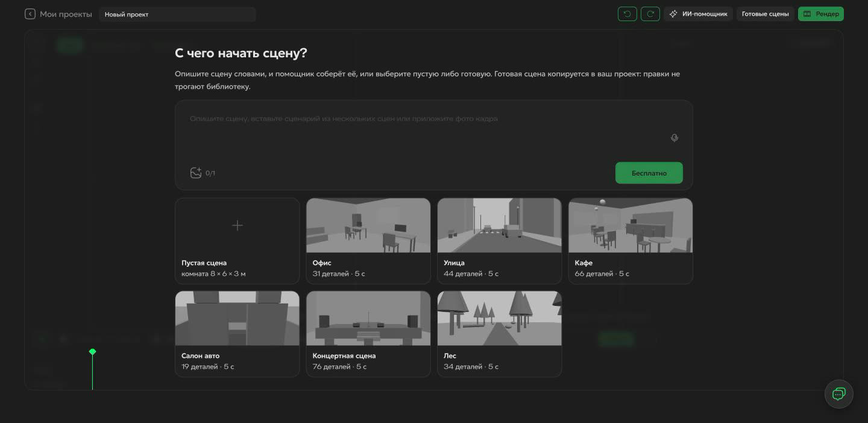This screenshot has height=423, width=868.
Task: Open the Готовые сцены library
Action: point(765,14)
